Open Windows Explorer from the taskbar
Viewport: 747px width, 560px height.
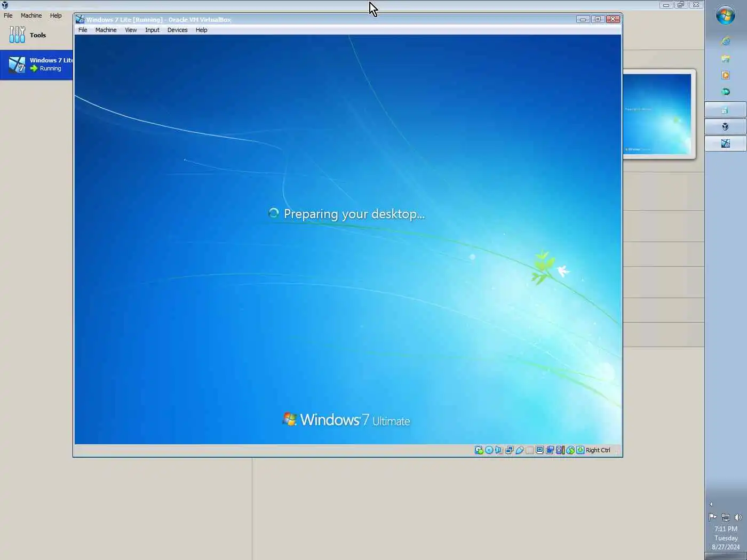tap(726, 59)
